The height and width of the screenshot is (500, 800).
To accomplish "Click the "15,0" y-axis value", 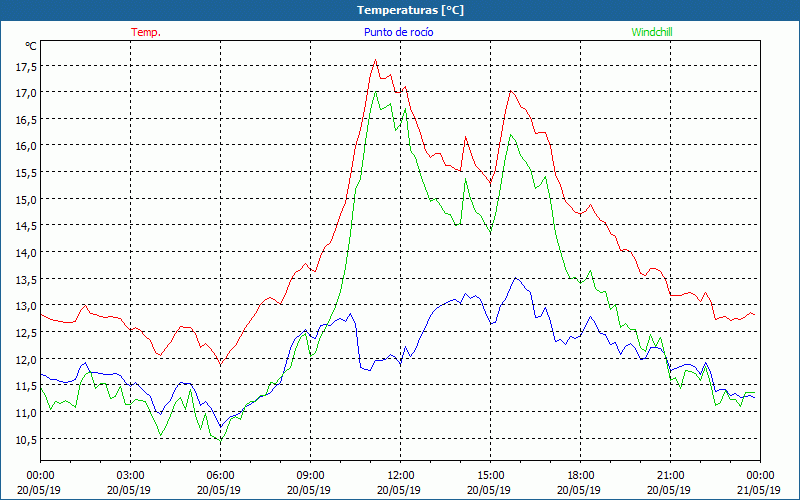I will (x=26, y=200).
